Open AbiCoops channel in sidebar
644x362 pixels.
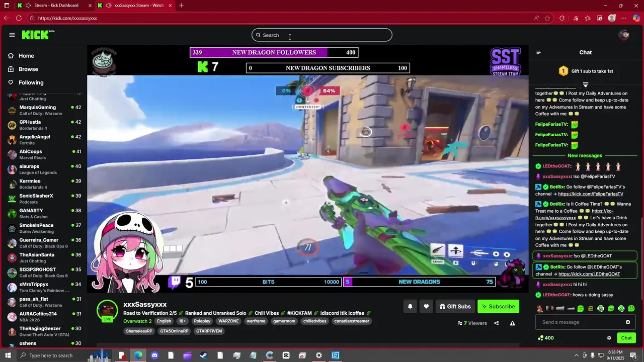44,154
